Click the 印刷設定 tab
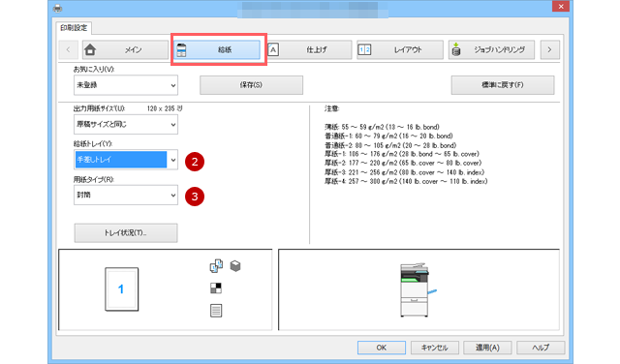 coord(74,28)
